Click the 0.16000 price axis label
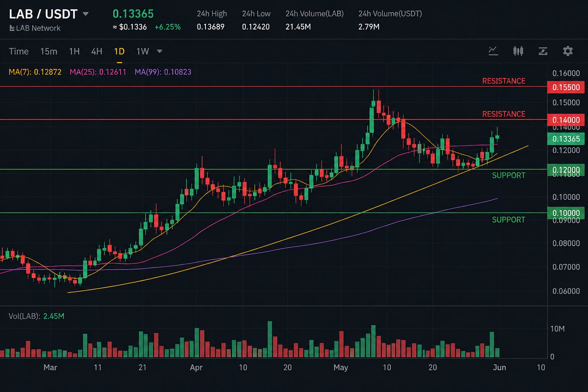 (566, 73)
